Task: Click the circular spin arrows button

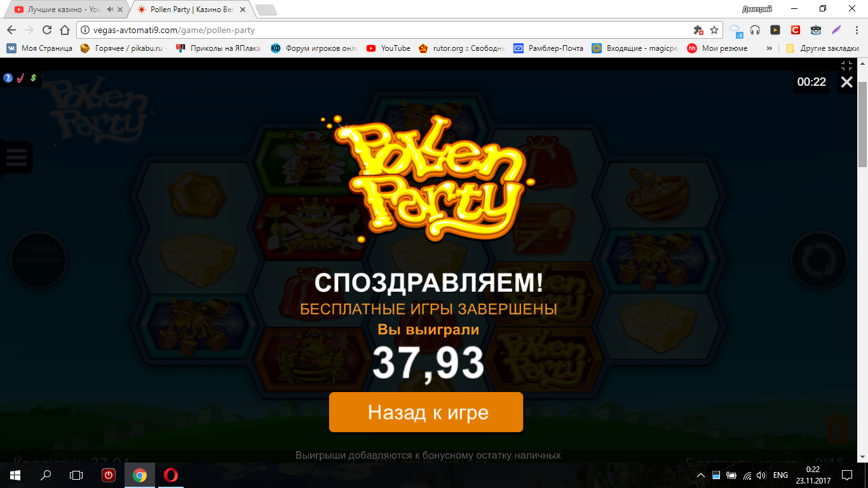Action: click(x=819, y=261)
